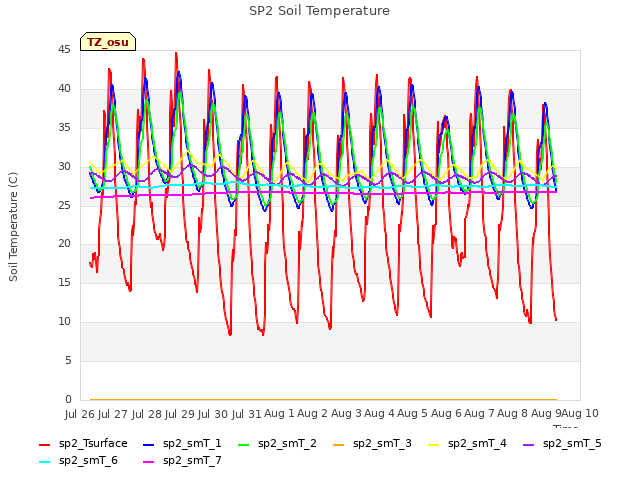Click the 40 y-axis tick label
The height and width of the screenshot is (480, 640).
[64, 89]
